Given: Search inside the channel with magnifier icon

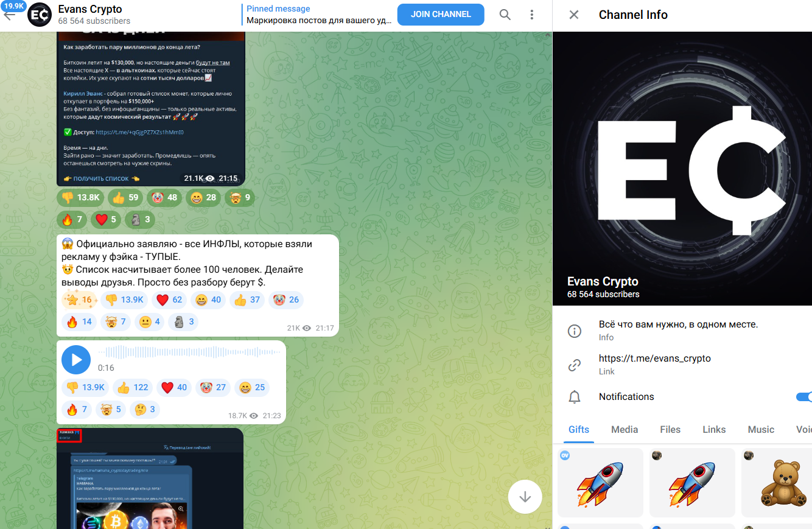Looking at the screenshot, I should tap(505, 15).
